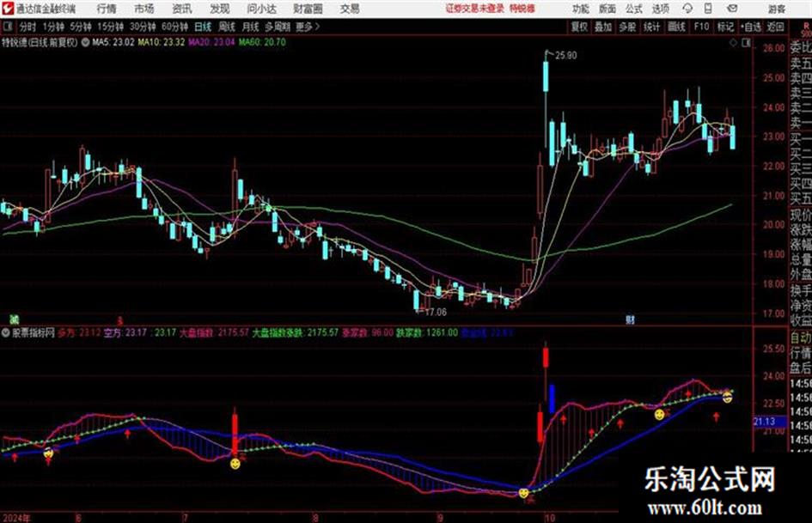Open the 公式 menu

(x=634, y=9)
